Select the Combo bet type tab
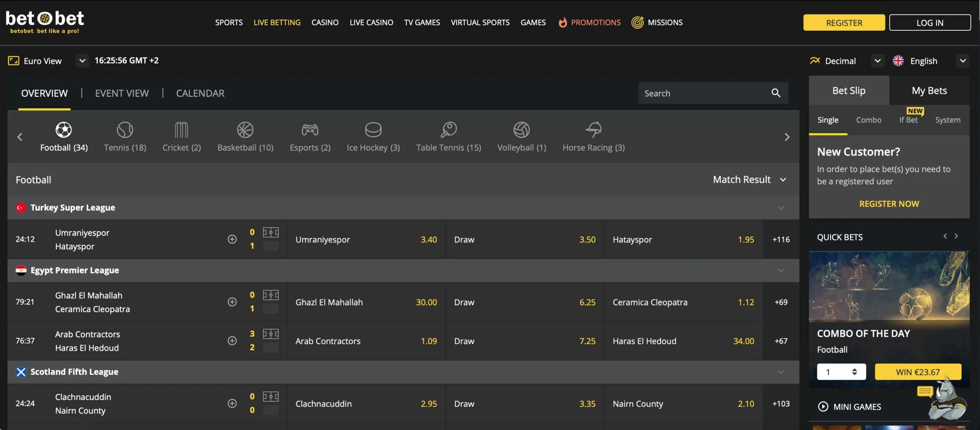980x430 pixels. 869,120
